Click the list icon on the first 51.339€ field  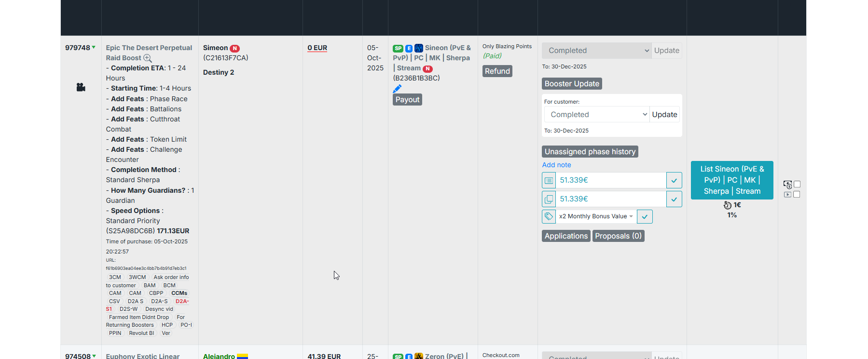pyautogui.click(x=549, y=180)
